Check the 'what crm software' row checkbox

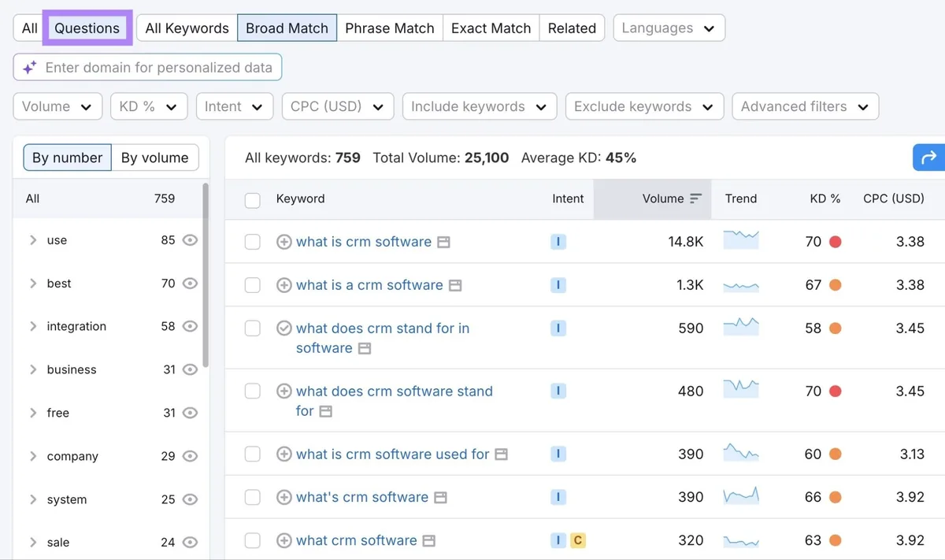253,541
